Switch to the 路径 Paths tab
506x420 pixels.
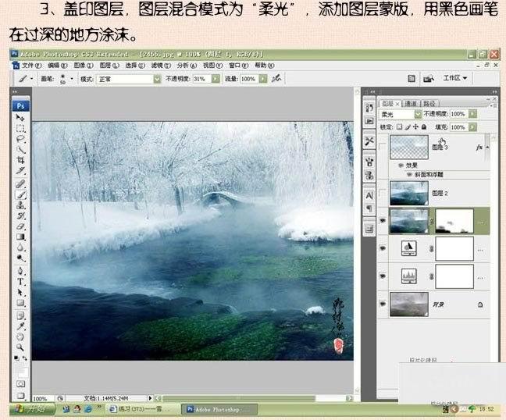(x=429, y=104)
